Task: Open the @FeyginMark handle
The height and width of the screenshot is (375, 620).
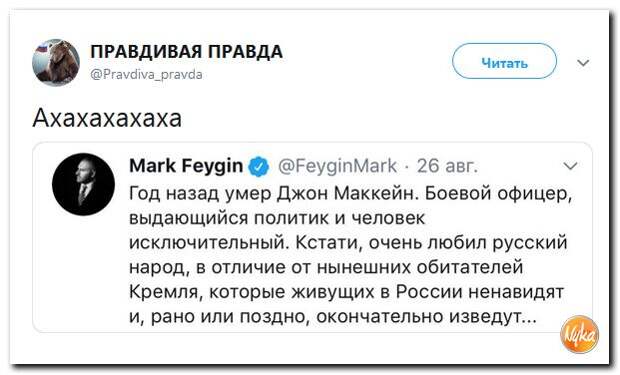Action: pyautogui.click(x=337, y=166)
